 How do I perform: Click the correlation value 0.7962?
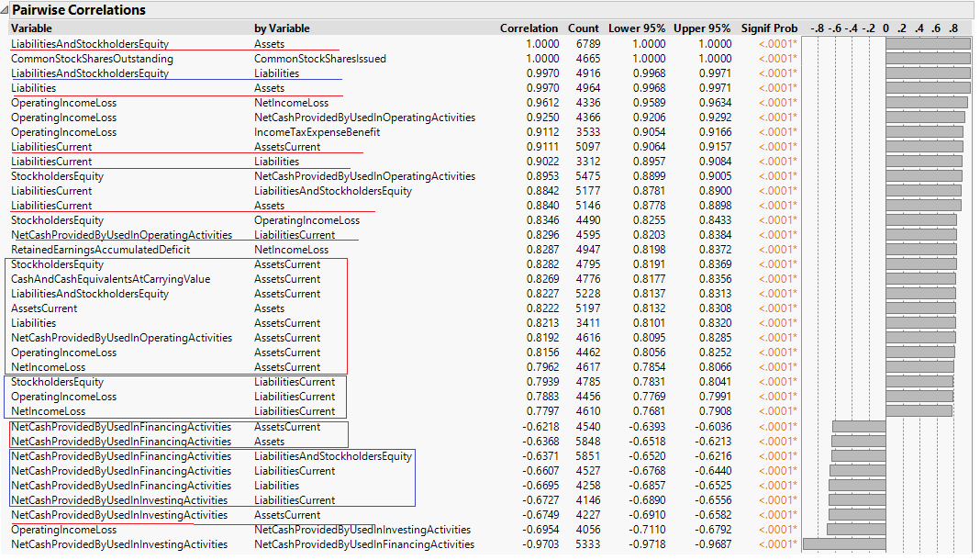tap(542, 367)
